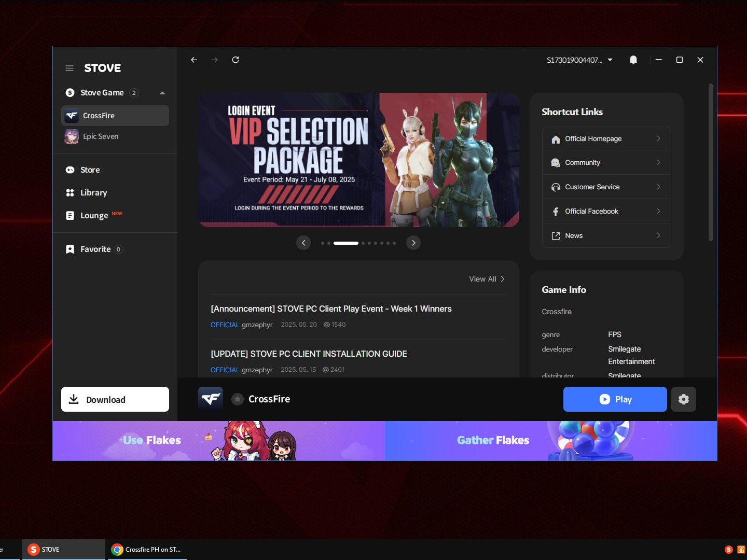Click the FPS genre value
This screenshot has height=560, width=747.
615,334
